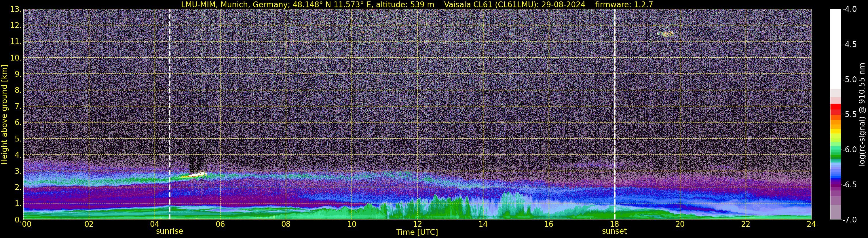Click the height axis tick label 3
Image resolution: width=868 pixels, height=238 pixels.
click(x=18, y=171)
